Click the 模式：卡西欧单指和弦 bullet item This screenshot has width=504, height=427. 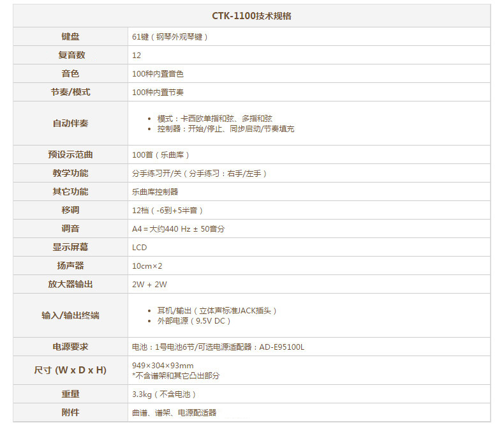click(x=214, y=119)
